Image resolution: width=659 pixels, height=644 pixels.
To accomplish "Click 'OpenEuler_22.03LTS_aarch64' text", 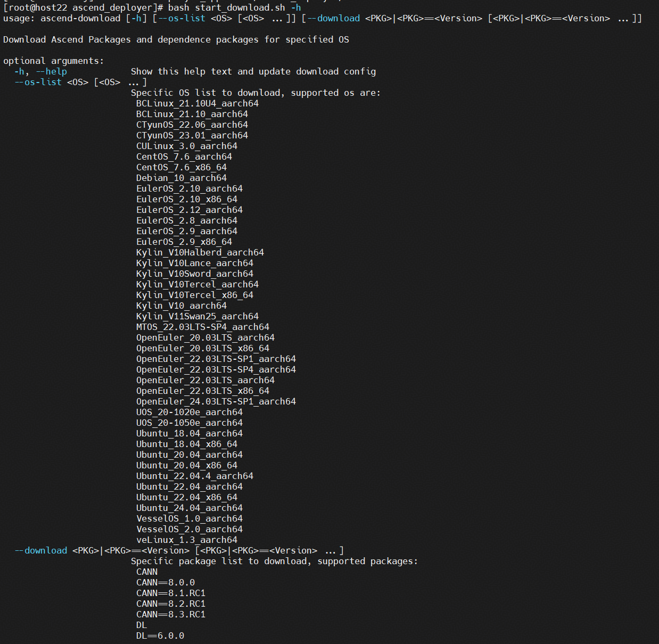I will pos(205,380).
